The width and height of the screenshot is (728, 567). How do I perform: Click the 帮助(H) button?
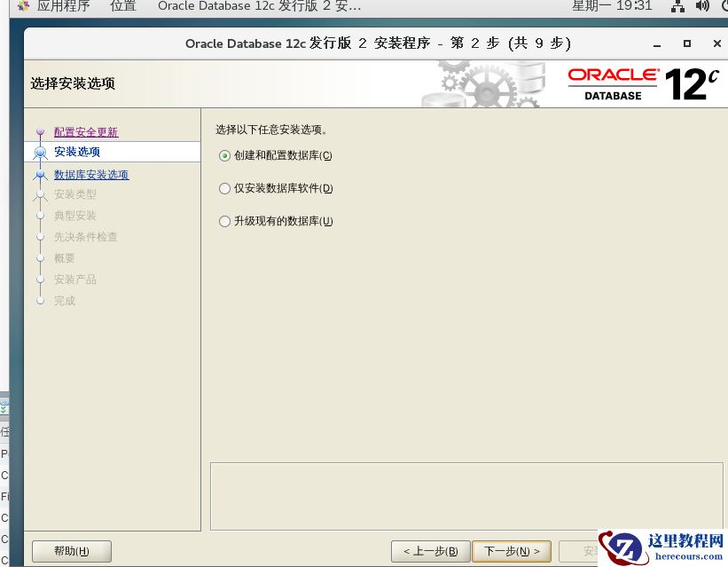tap(72, 551)
